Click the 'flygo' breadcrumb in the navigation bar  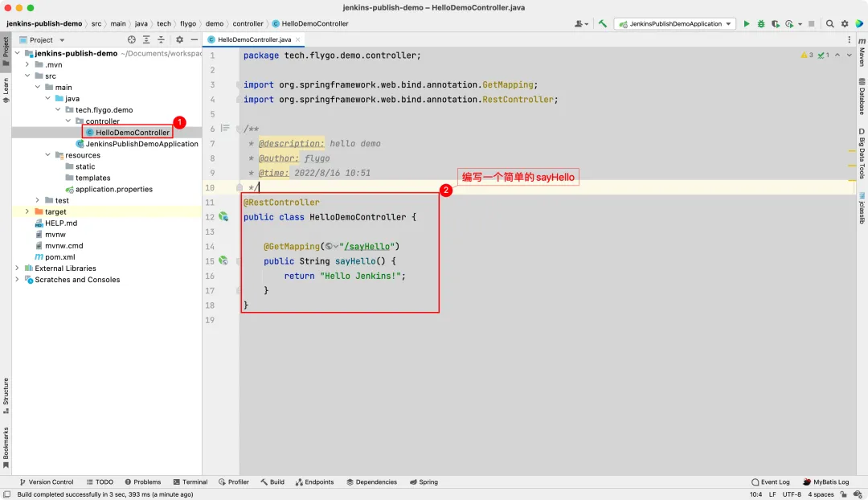(187, 24)
